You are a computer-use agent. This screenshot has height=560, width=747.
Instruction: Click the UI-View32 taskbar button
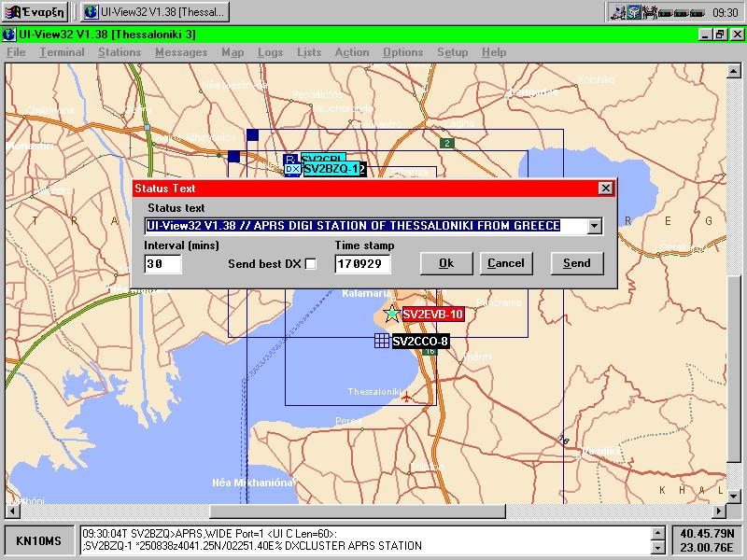[155, 12]
